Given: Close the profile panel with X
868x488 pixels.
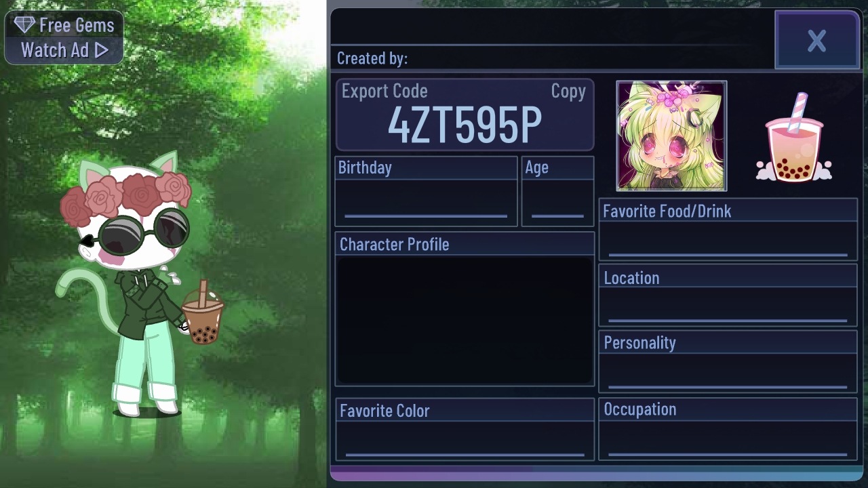Looking at the screenshot, I should [817, 41].
